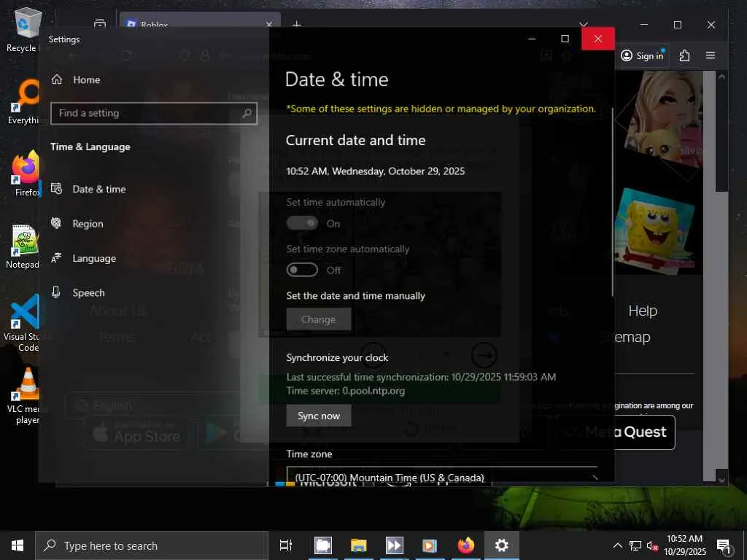Close the Roblox browser tab
The width and height of the screenshot is (747, 560).
pos(269,24)
